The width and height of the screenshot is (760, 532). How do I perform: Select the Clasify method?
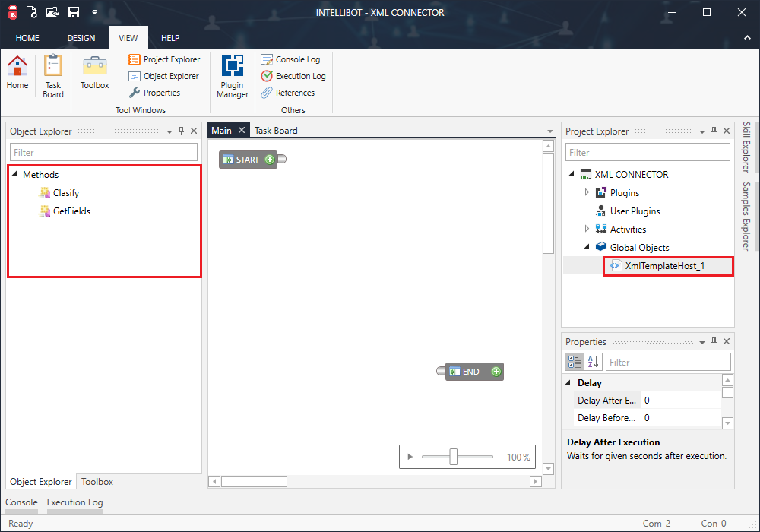tap(59, 193)
